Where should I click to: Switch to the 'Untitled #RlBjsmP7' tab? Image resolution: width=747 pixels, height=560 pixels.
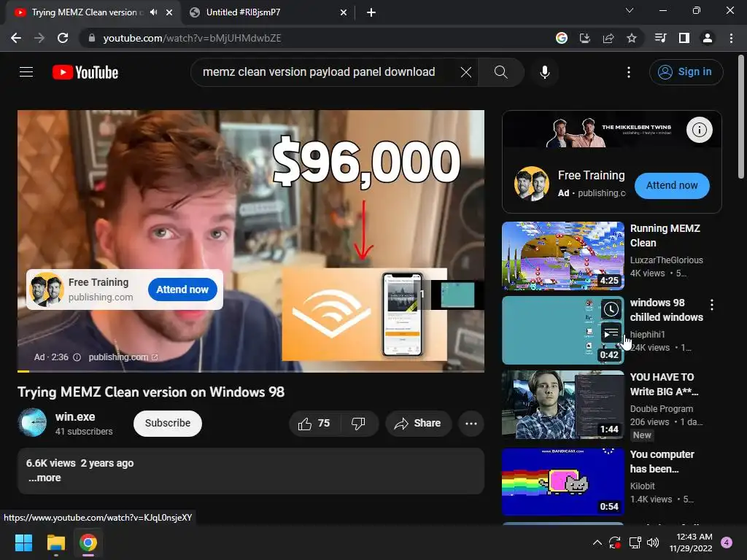click(267, 13)
